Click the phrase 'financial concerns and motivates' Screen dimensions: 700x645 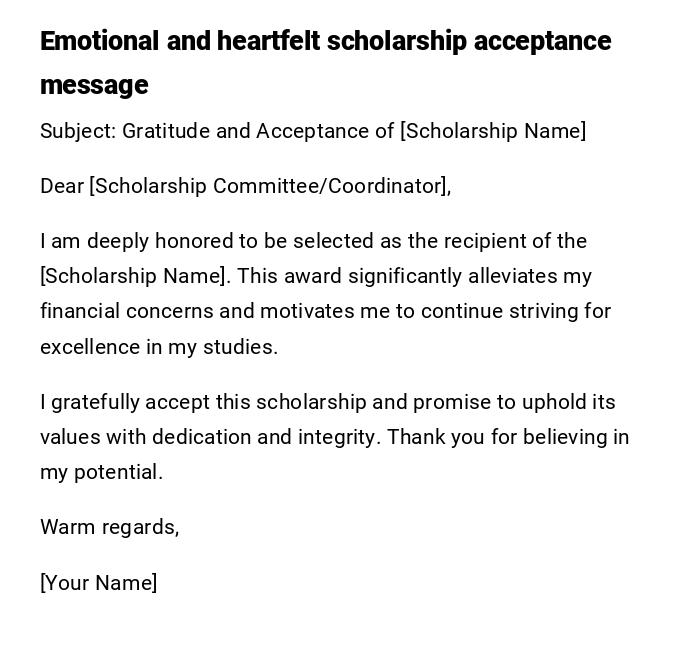183,311
